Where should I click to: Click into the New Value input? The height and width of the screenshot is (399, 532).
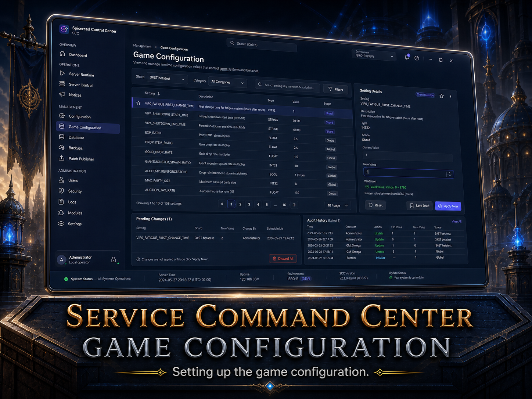405,172
